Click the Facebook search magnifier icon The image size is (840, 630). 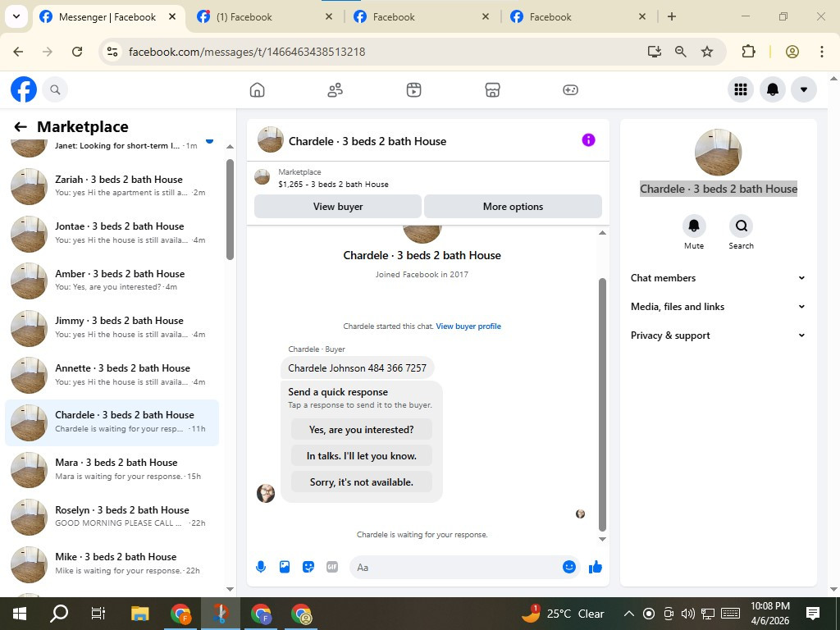(55, 89)
